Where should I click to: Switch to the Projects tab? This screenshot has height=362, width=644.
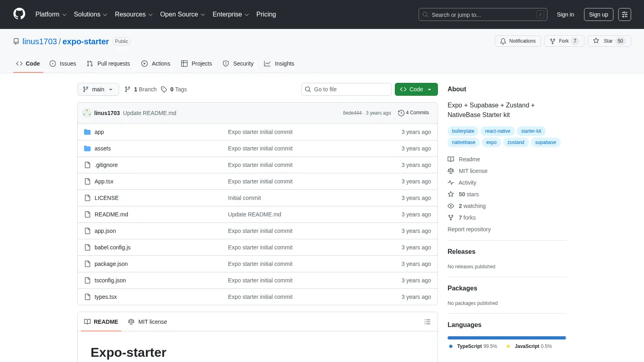pos(196,64)
